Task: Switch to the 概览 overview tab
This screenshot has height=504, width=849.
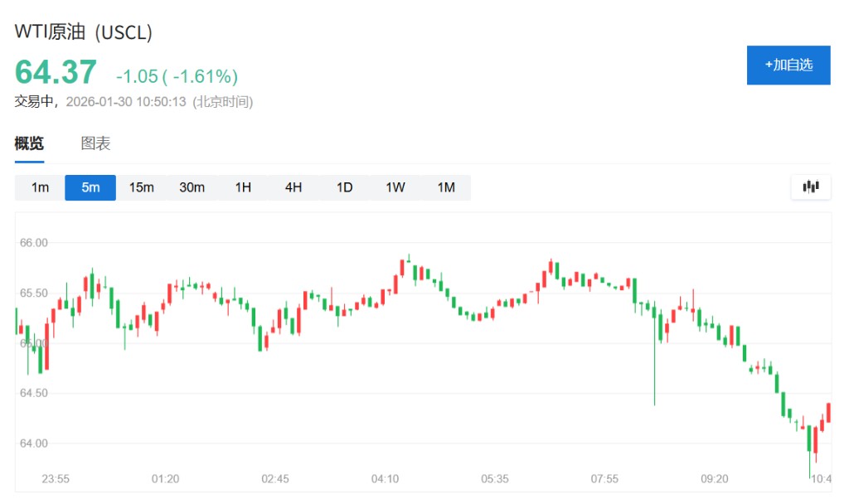Action: point(29,143)
